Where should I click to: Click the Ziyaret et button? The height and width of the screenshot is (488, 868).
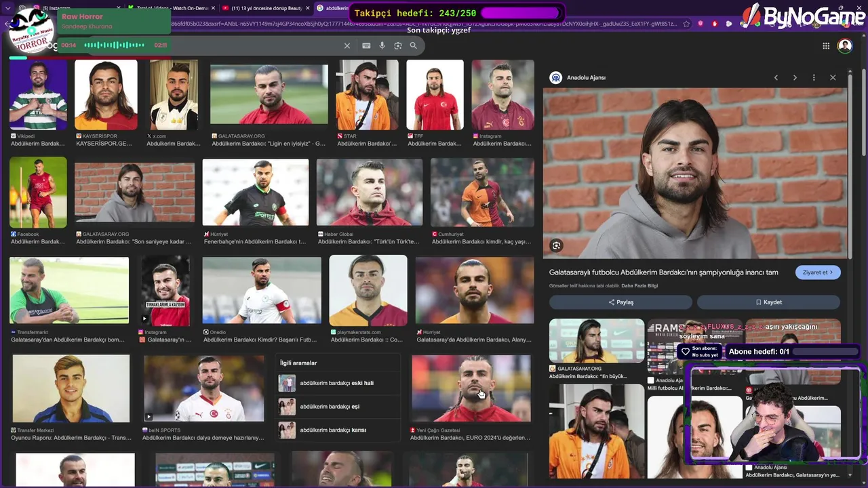click(818, 272)
